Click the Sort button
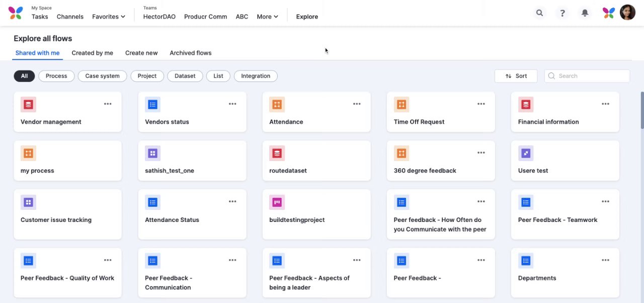The height and width of the screenshot is (303, 644). click(x=516, y=76)
